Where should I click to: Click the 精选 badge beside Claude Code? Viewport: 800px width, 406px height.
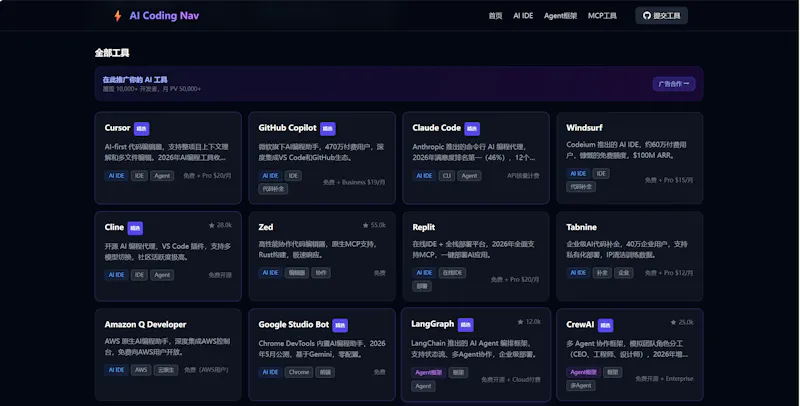pyautogui.click(x=472, y=129)
